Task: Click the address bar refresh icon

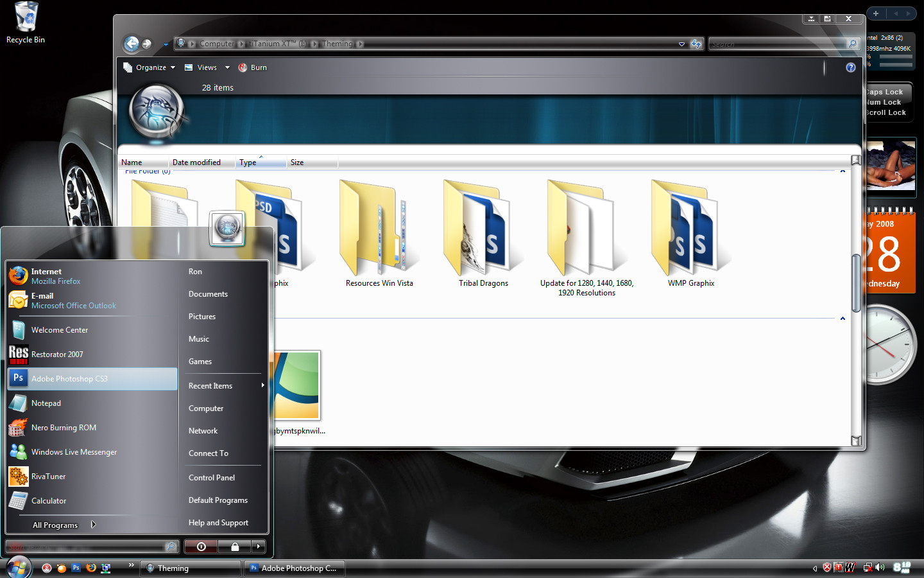Action: coord(696,44)
